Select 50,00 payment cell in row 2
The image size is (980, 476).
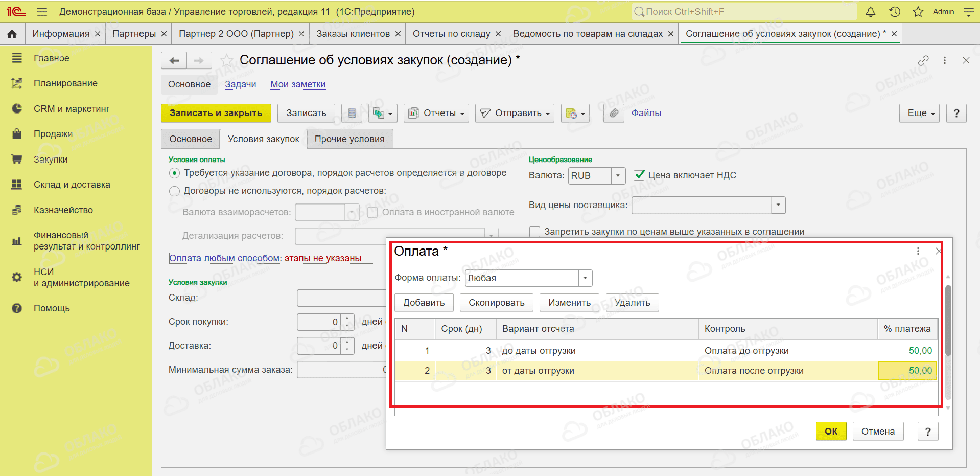pos(907,371)
